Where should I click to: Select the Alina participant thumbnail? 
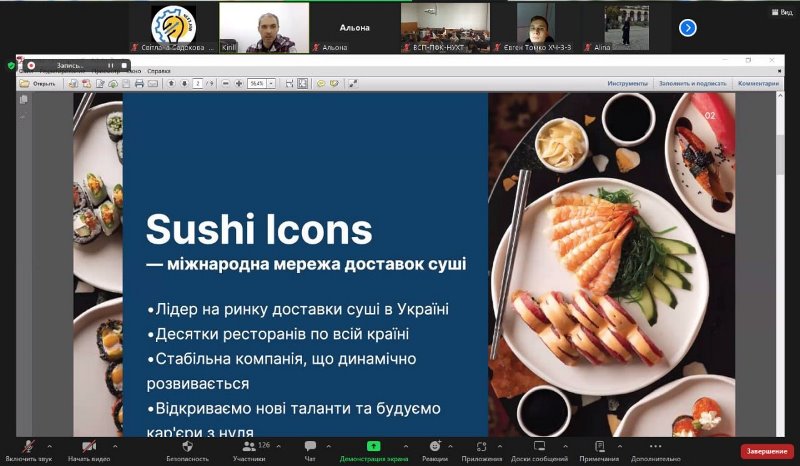tap(627, 28)
